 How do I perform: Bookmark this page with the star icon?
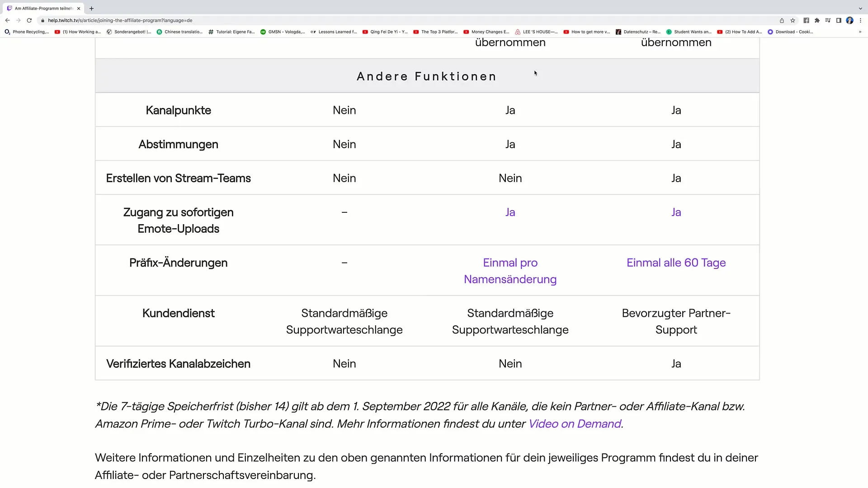click(793, 20)
